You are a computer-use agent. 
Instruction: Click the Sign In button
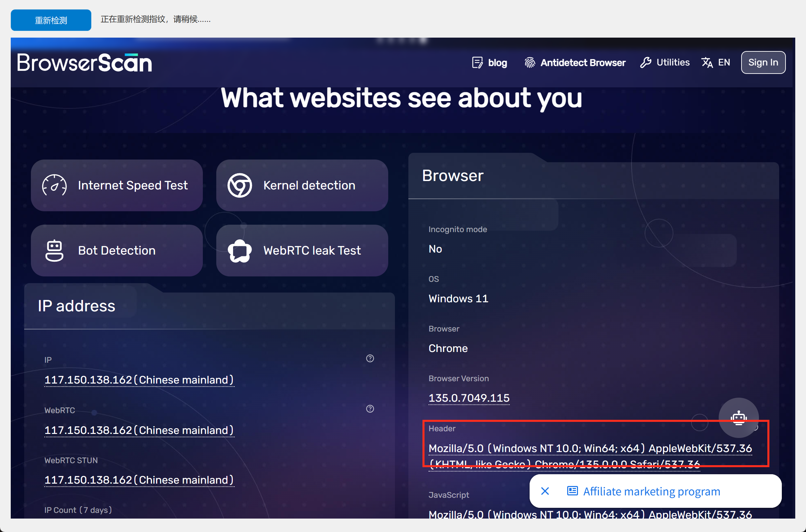point(763,62)
